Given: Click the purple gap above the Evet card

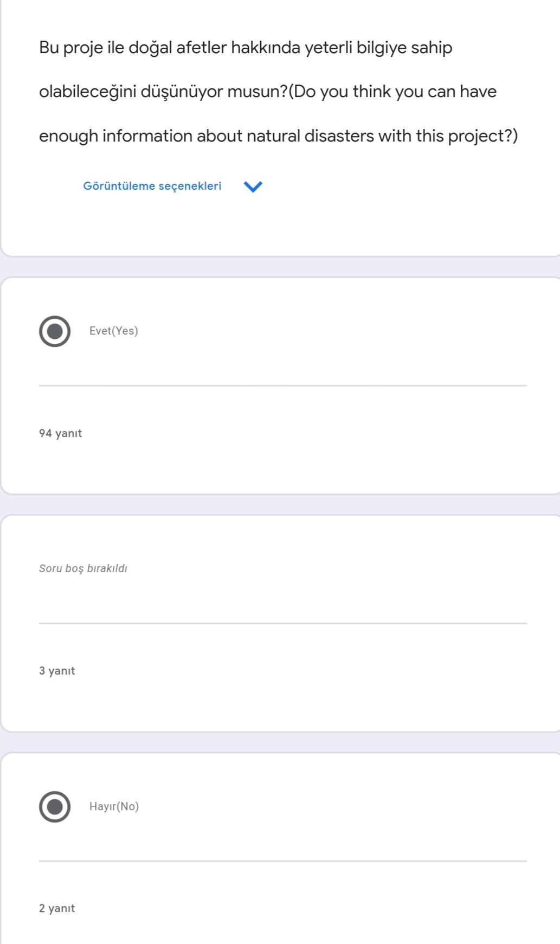Looking at the screenshot, I should coord(280,267).
